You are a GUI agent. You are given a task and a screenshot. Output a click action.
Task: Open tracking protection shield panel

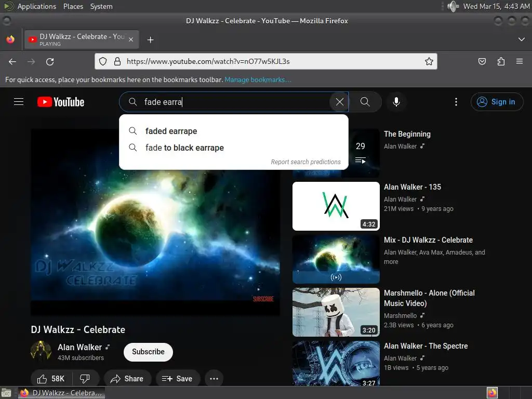coord(103,61)
